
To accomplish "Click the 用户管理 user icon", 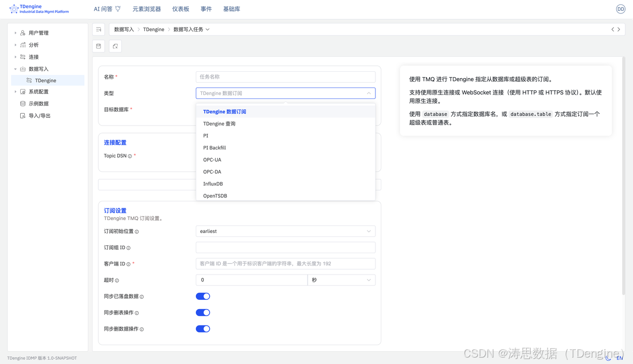I will 23,33.
